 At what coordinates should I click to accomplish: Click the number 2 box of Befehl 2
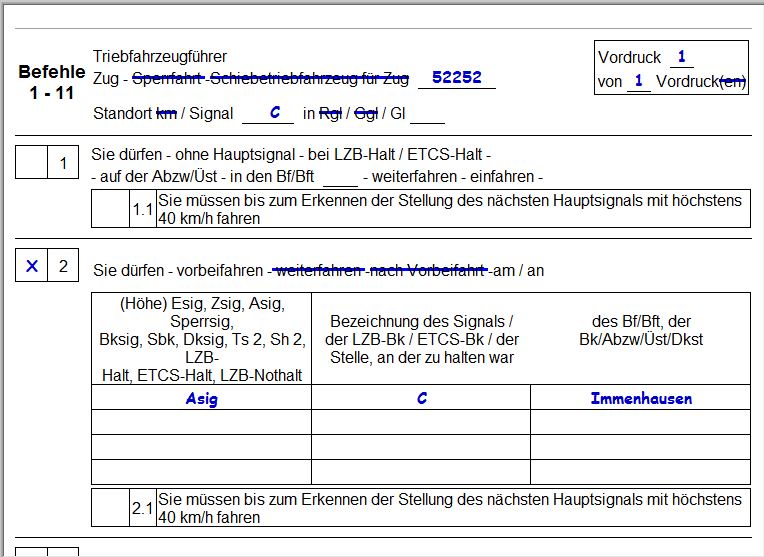pos(63,266)
